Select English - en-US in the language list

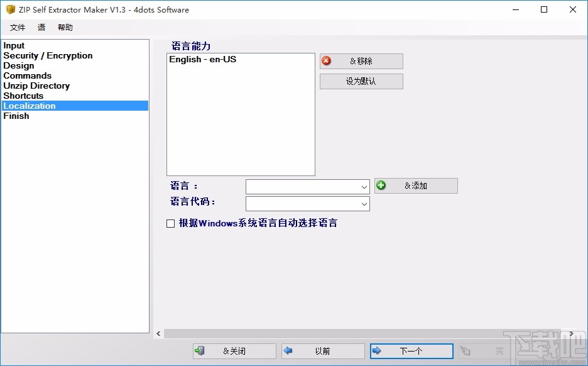pyautogui.click(x=202, y=59)
